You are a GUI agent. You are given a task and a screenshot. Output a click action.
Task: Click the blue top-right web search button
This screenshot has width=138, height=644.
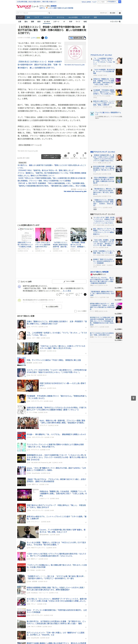pos(120,2)
